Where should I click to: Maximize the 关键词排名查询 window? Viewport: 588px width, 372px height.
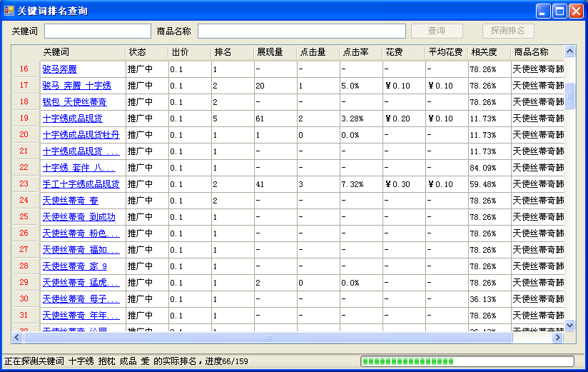559,11
